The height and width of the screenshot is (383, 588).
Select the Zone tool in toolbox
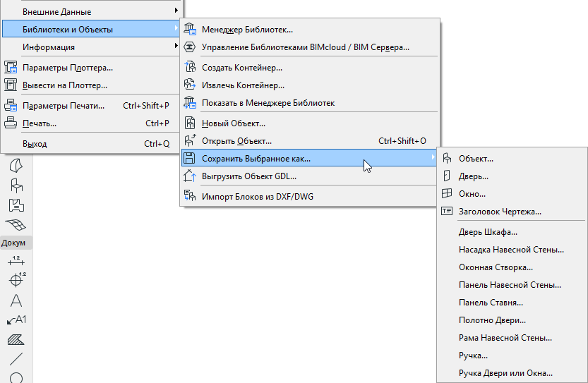[x=16, y=205]
